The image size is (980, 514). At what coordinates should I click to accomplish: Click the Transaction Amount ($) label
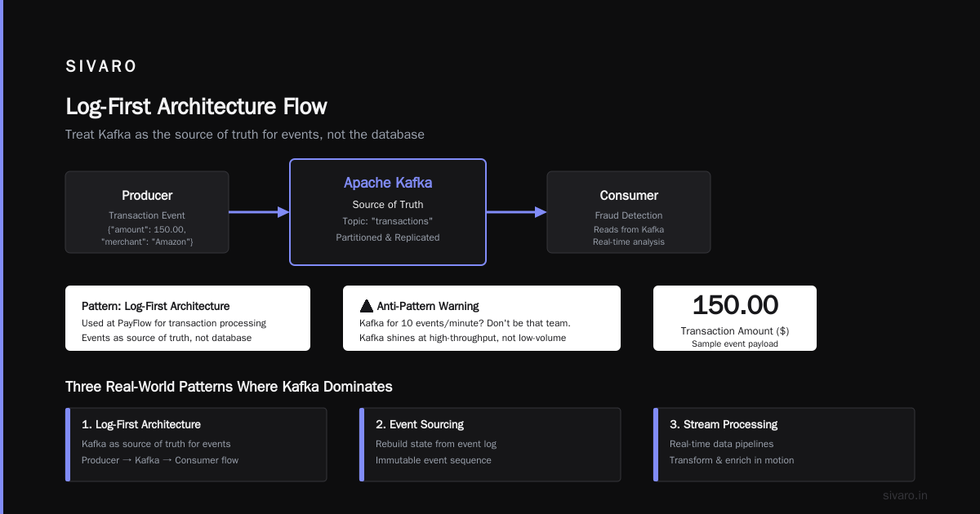(x=735, y=331)
